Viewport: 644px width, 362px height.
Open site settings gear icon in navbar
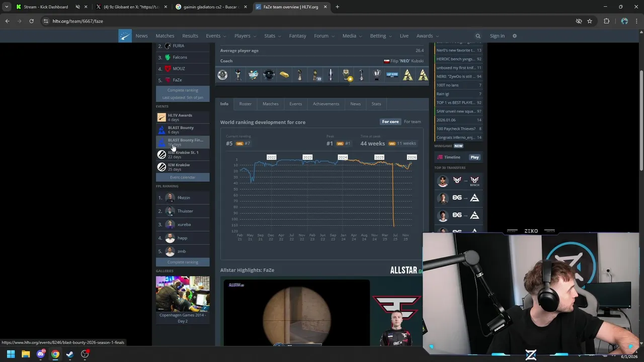[514, 36]
